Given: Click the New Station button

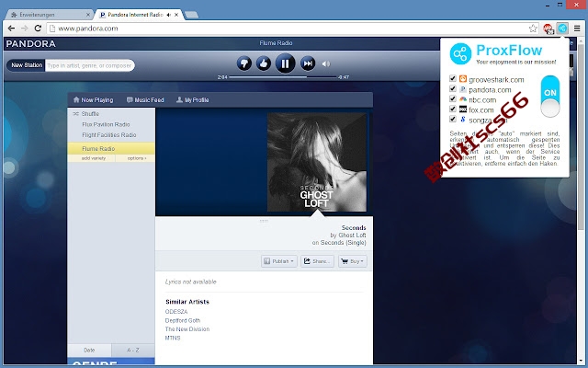Looking at the screenshot, I should 26,65.
